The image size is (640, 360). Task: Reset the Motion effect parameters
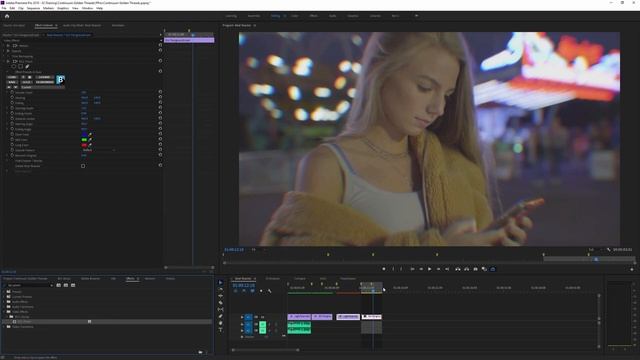tap(160, 46)
